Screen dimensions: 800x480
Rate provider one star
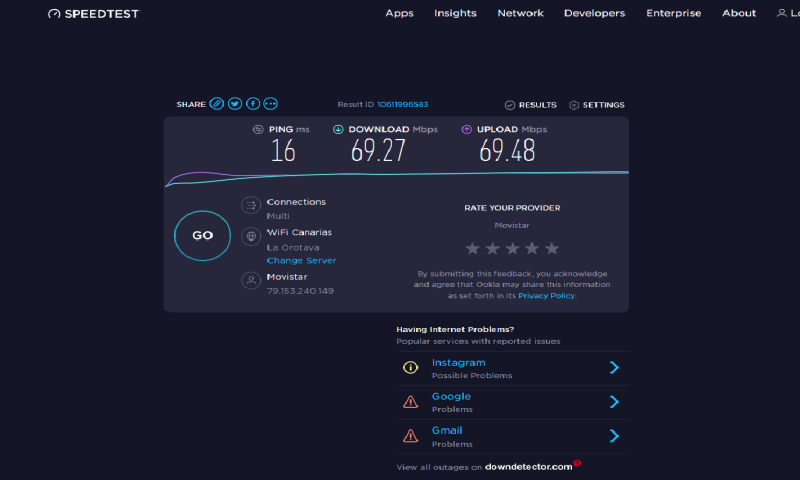click(472, 248)
